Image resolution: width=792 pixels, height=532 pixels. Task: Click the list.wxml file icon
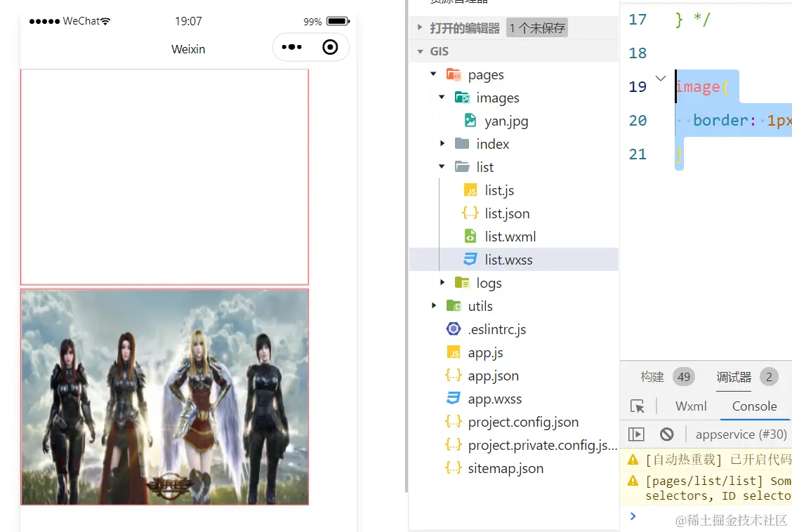470,237
